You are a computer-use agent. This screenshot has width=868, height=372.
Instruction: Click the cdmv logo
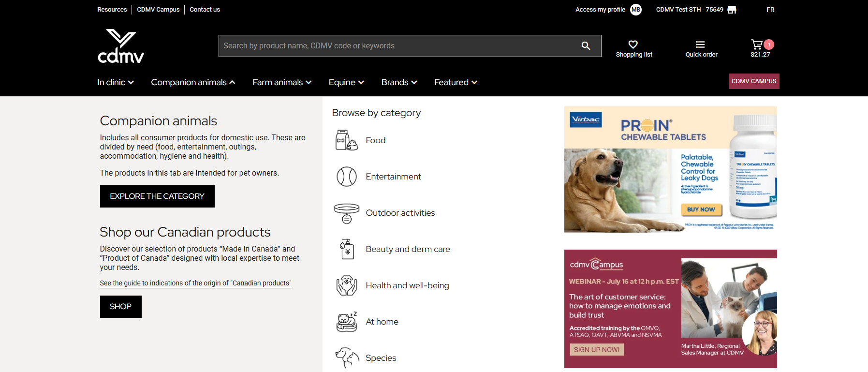121,46
